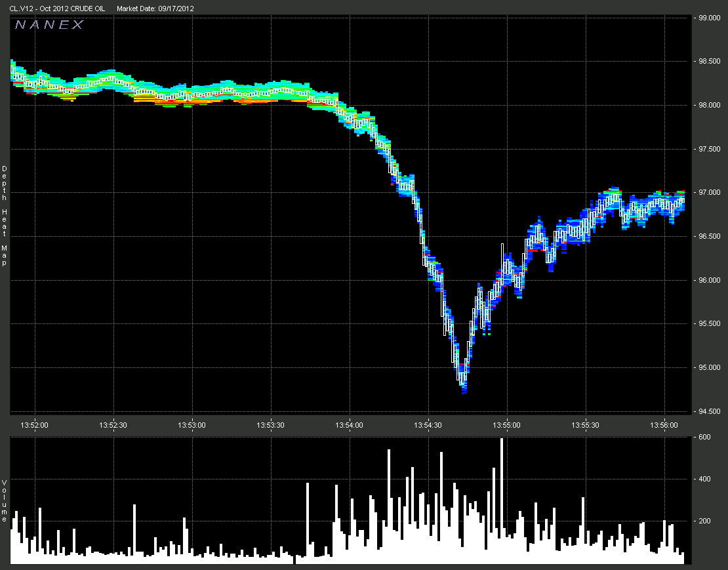Viewport: 728px width, 570px height.
Task: Click the 13:55:00 time axis label
Action: coord(508,425)
